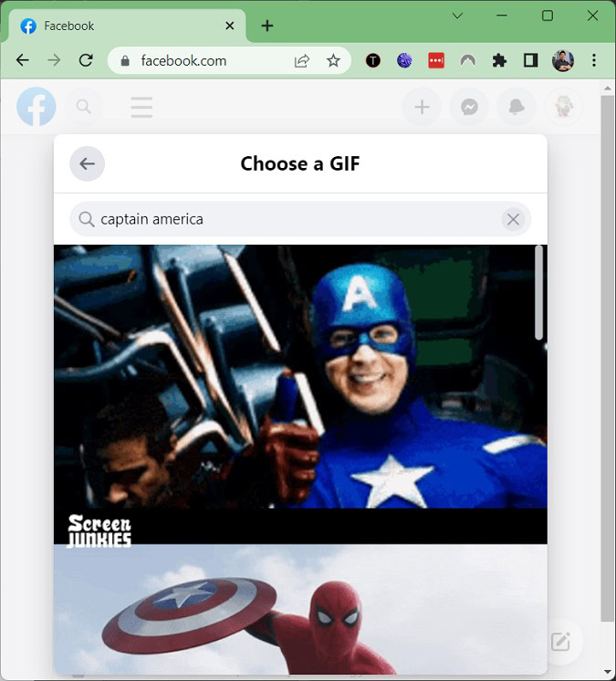This screenshot has height=681, width=616.
Task: Open the Facebook hamburger menu
Action: (x=141, y=108)
